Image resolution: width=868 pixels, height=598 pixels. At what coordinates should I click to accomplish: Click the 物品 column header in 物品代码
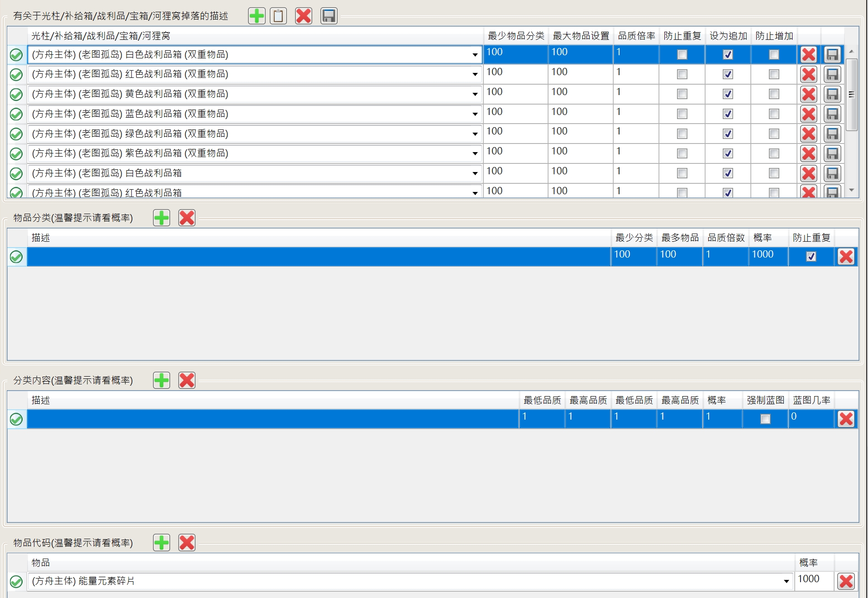[411, 563]
